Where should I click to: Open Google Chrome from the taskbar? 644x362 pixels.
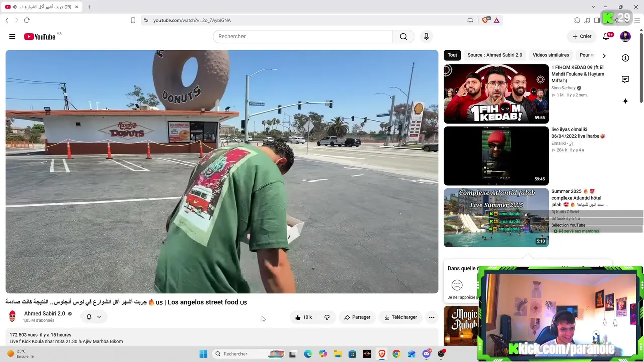coord(396,354)
